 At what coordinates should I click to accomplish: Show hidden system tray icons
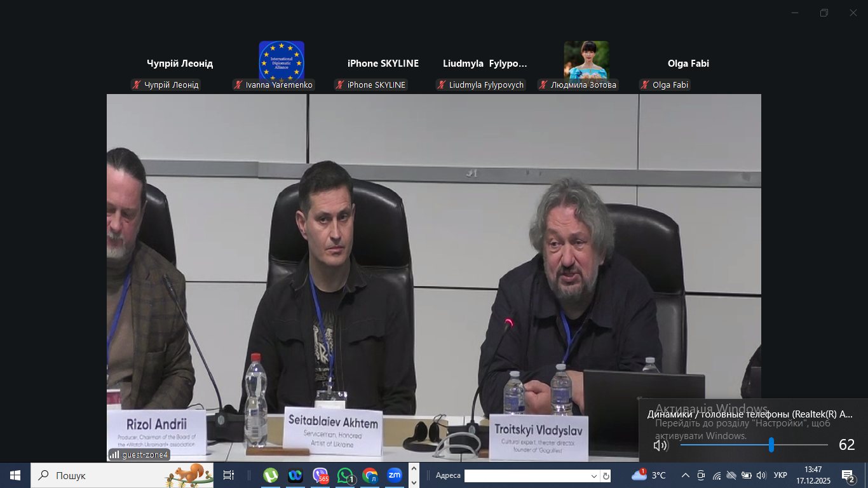(x=685, y=475)
